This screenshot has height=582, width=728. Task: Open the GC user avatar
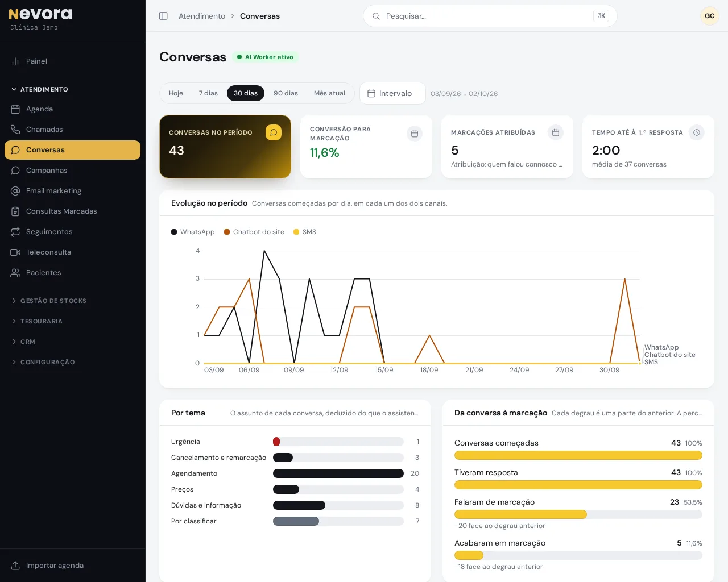(x=710, y=16)
